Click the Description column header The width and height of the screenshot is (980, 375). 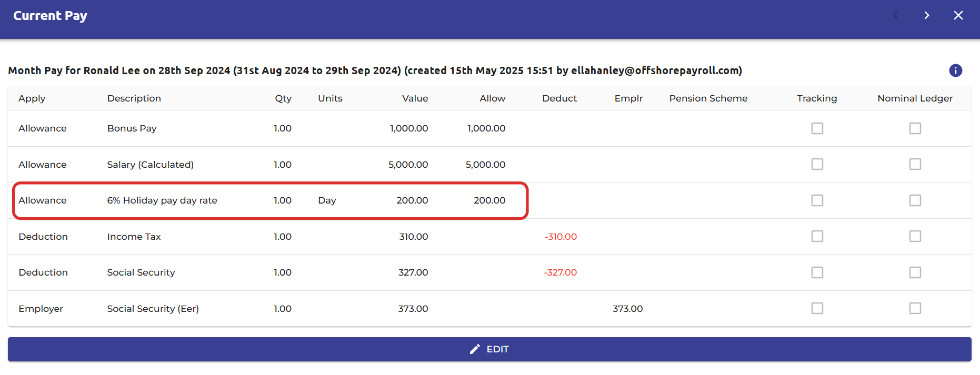134,98
